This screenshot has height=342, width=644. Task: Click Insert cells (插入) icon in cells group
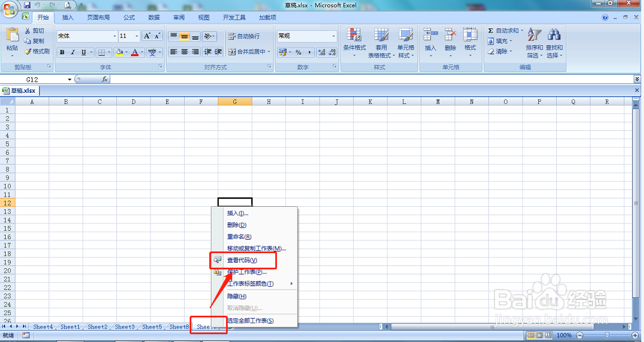[x=430, y=43]
